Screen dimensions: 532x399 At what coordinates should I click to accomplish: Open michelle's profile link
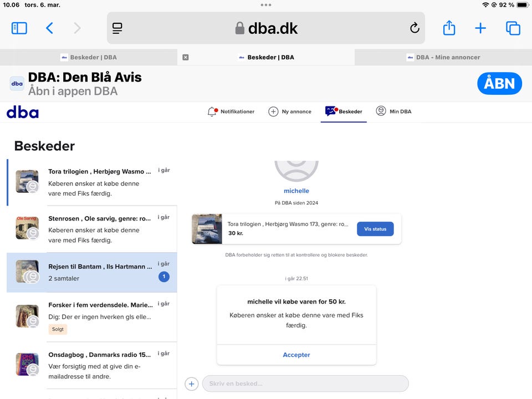coord(296,191)
